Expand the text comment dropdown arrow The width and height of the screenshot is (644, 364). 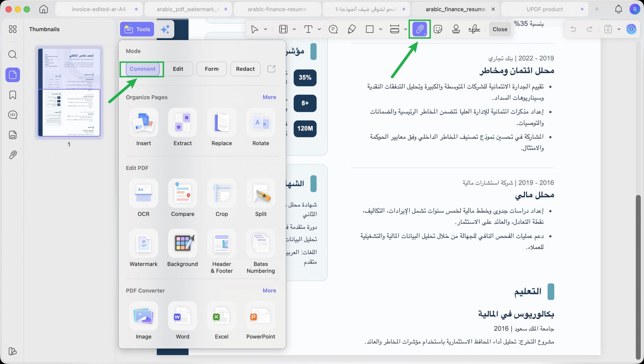[319, 29]
